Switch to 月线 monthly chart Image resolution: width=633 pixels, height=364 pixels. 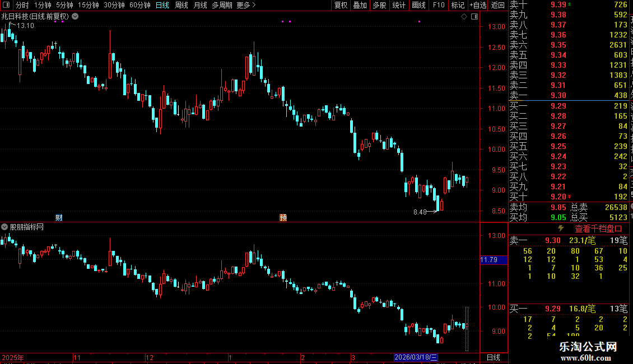click(x=200, y=5)
